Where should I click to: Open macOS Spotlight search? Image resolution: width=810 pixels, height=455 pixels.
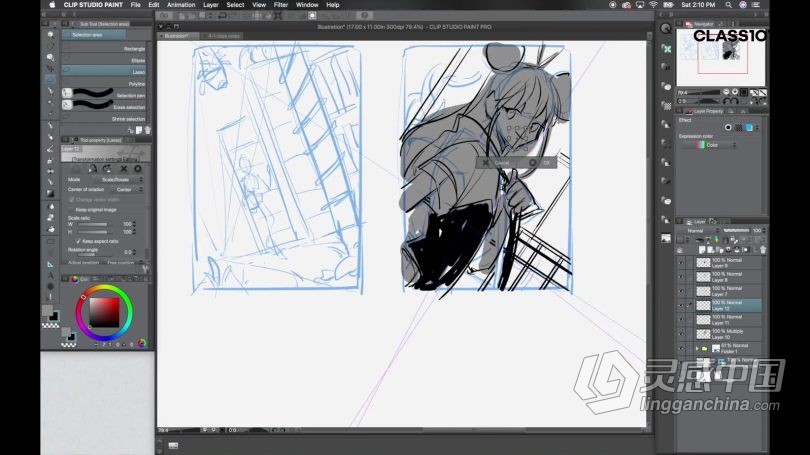pyautogui.click(x=728, y=5)
